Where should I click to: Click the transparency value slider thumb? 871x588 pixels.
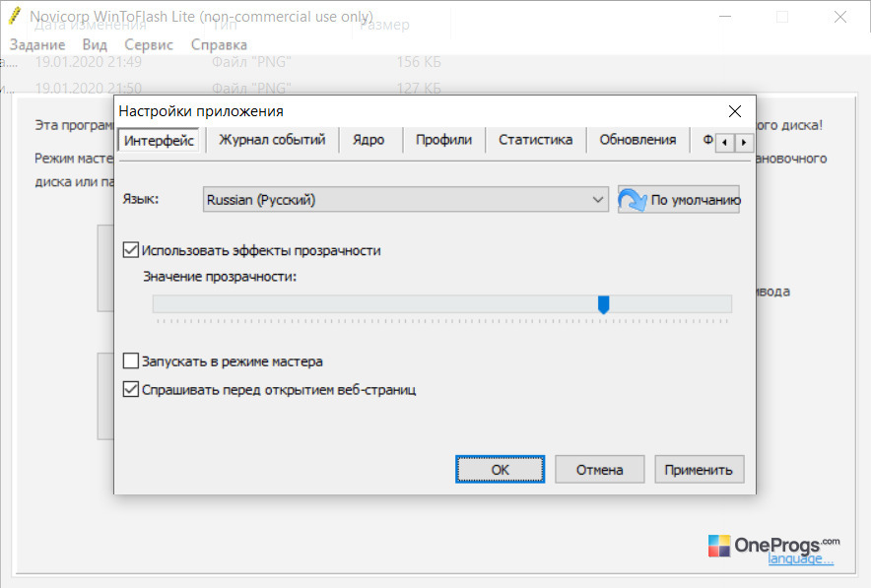[x=603, y=304]
